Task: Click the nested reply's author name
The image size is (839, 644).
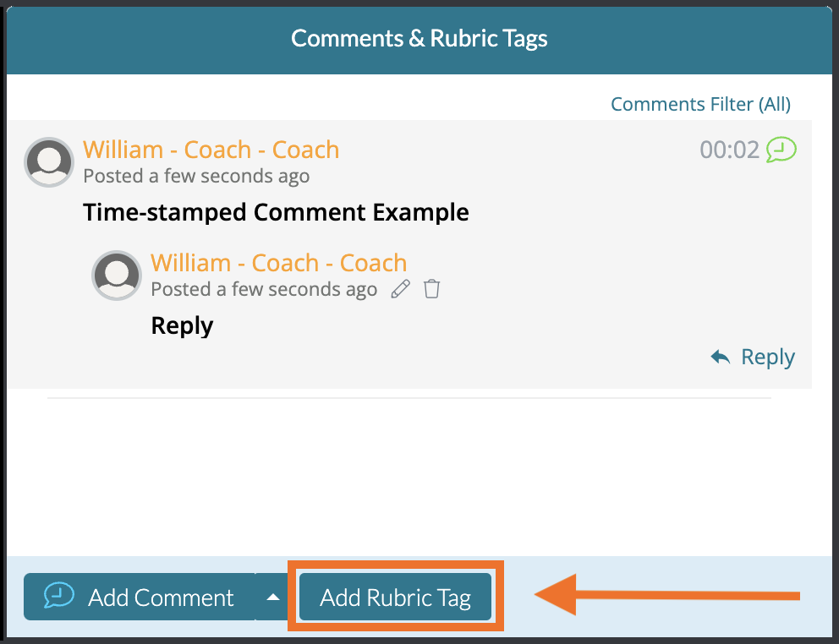Action: tap(278, 263)
